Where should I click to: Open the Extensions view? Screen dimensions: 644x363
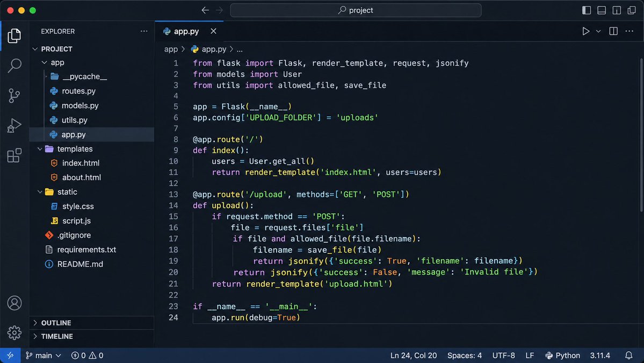[15, 155]
